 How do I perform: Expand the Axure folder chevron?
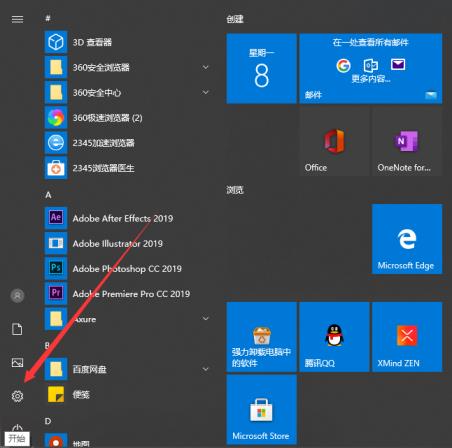[x=206, y=319]
